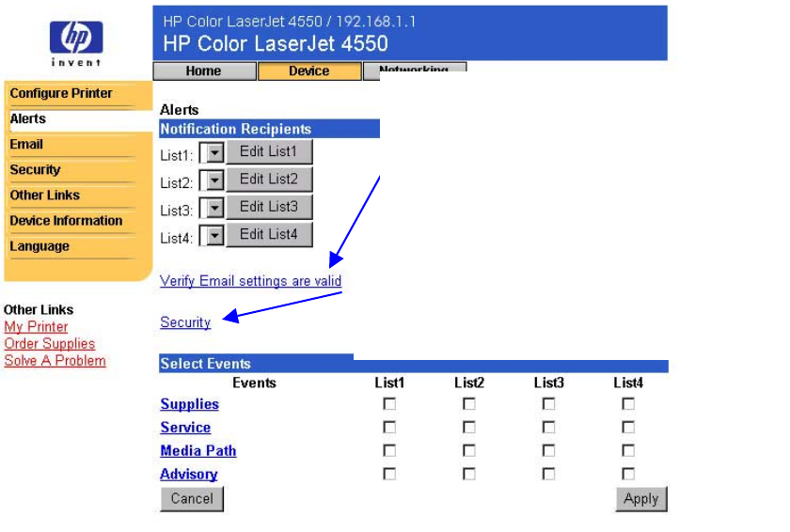Open Email in the sidebar menu
The width and height of the screenshot is (790, 532).
click(x=26, y=145)
